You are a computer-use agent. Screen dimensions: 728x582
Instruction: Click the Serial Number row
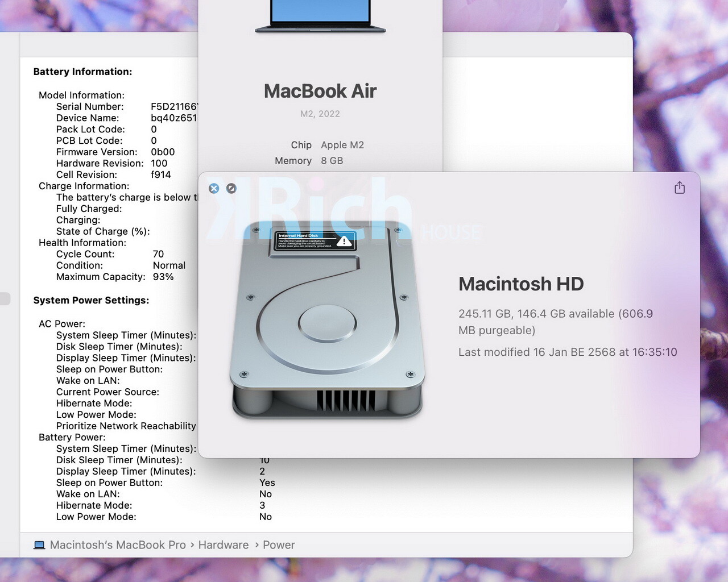[126, 106]
